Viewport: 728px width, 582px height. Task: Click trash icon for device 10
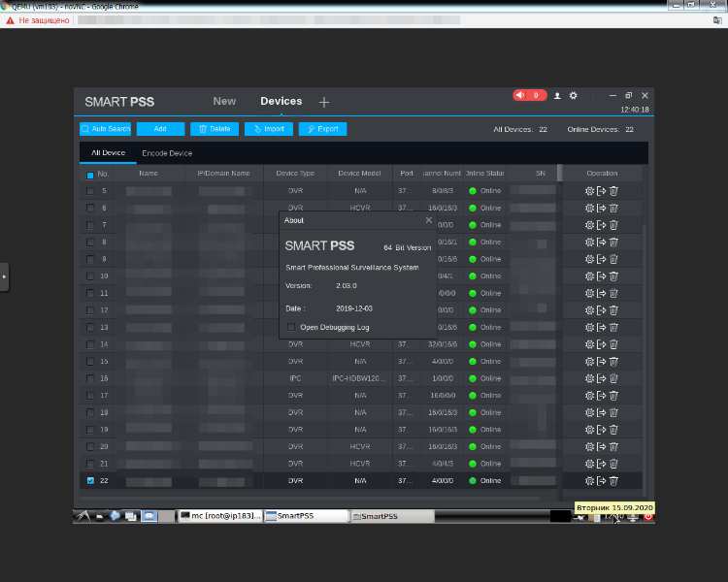point(613,276)
